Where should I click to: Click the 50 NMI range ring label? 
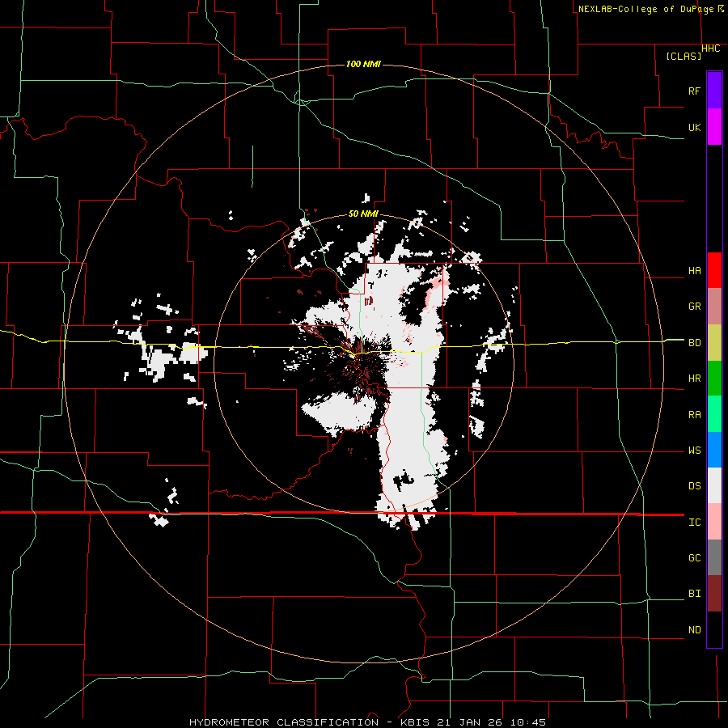pos(363,214)
